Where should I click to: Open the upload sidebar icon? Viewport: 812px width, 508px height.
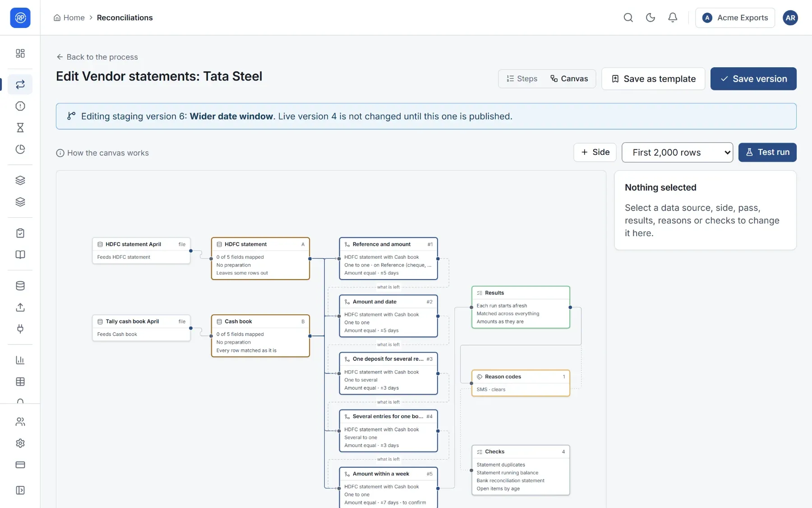(x=20, y=308)
